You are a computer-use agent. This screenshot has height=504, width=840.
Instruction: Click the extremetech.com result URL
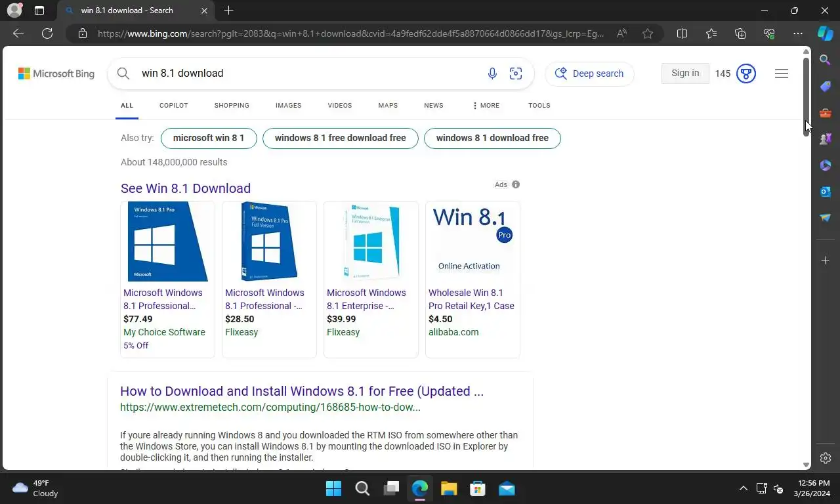click(x=270, y=407)
